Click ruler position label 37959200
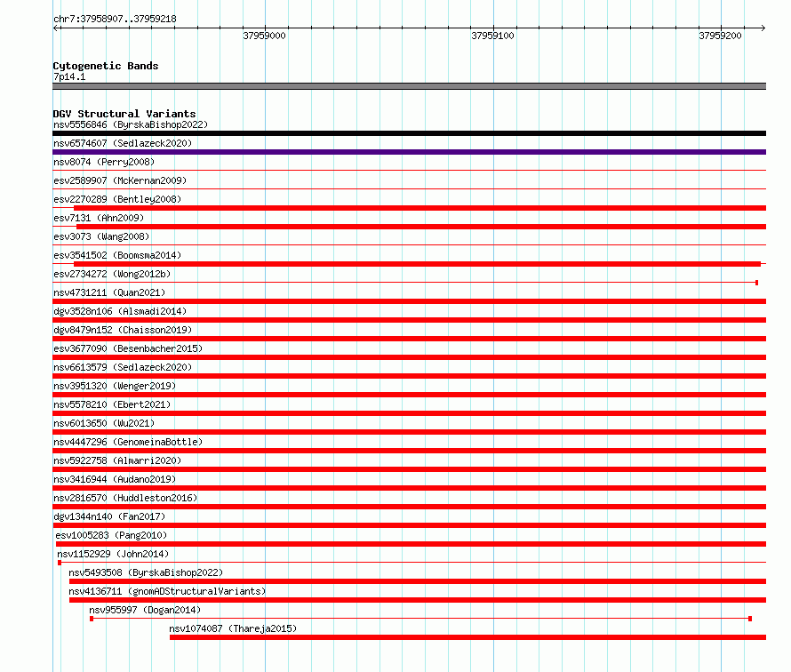This screenshot has height=672, width=791. point(720,36)
